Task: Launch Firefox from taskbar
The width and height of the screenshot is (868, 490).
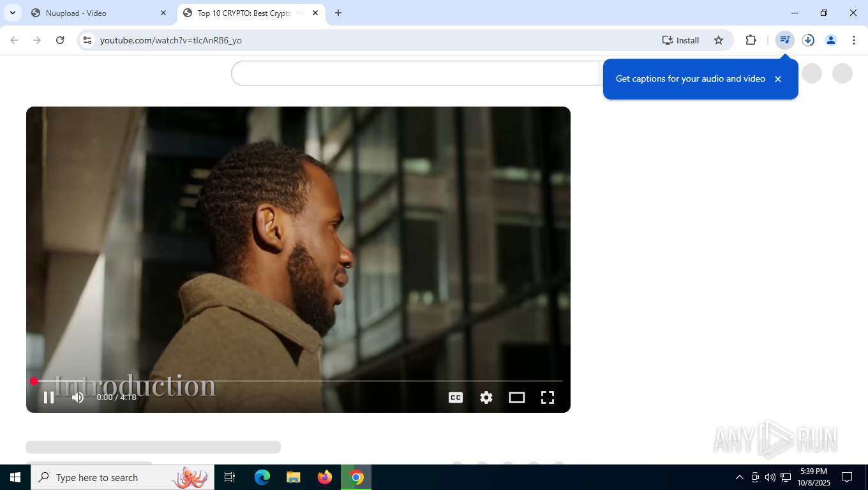Action: (x=325, y=477)
